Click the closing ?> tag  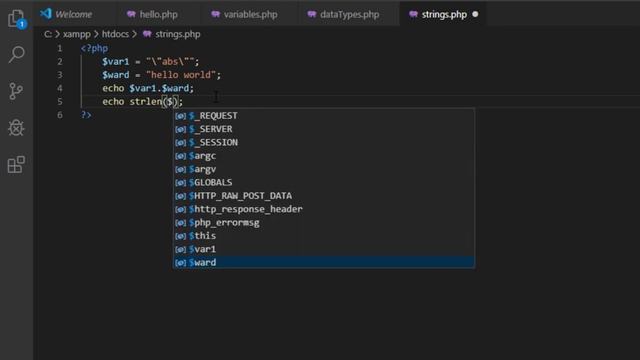coord(86,115)
